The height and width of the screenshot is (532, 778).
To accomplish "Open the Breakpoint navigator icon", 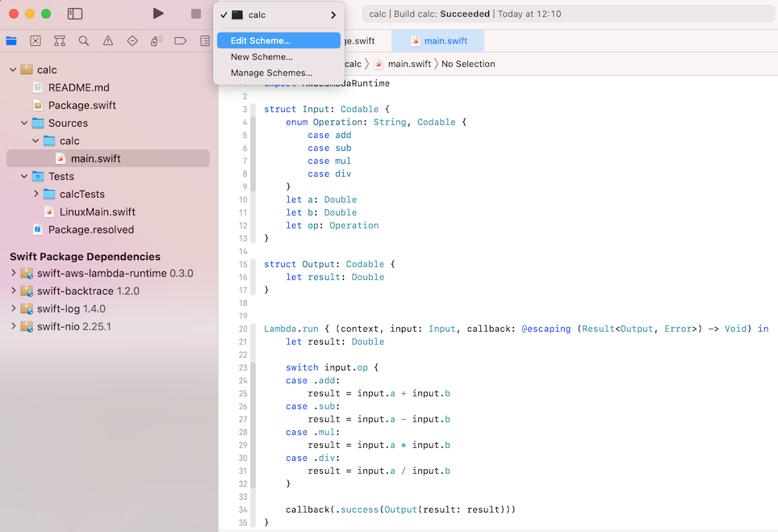I will coord(181,40).
